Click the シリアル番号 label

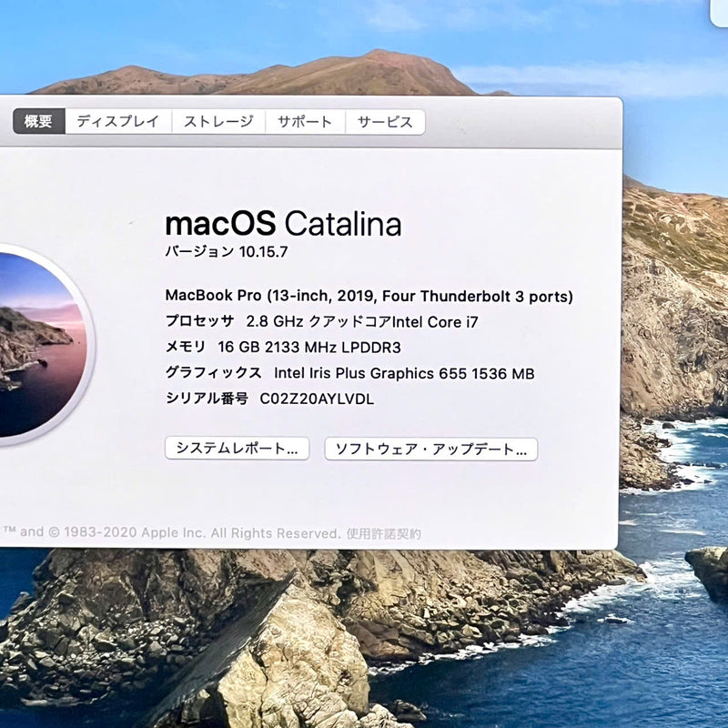pyautogui.click(x=207, y=399)
